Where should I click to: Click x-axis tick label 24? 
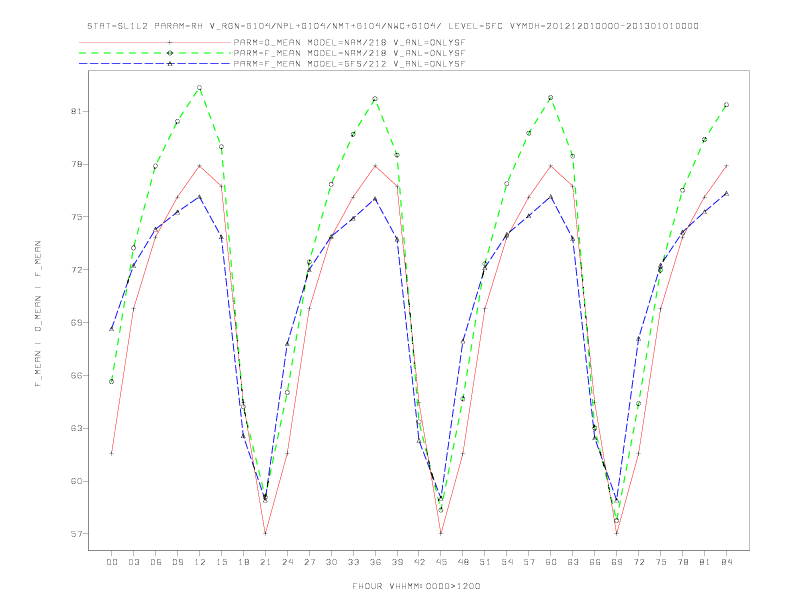pyautogui.click(x=287, y=562)
